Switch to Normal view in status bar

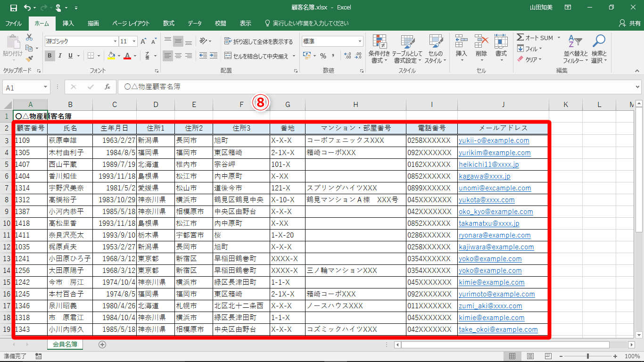tap(513, 356)
